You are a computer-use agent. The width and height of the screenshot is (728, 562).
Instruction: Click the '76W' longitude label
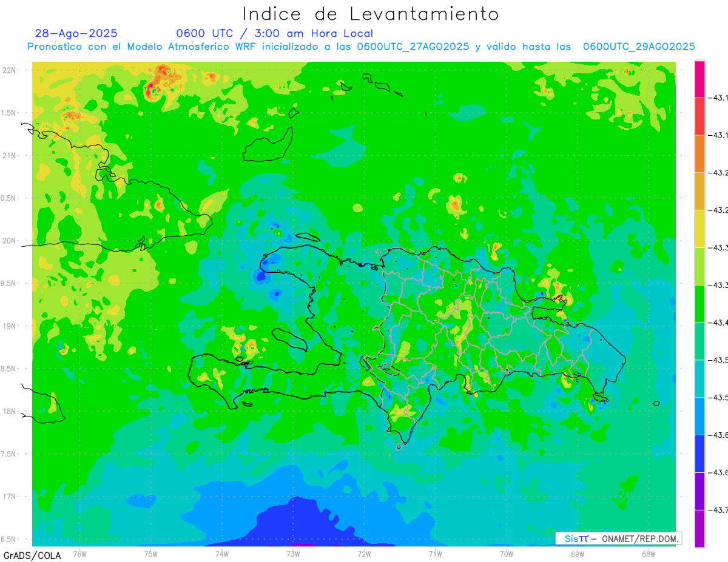pos(79,554)
